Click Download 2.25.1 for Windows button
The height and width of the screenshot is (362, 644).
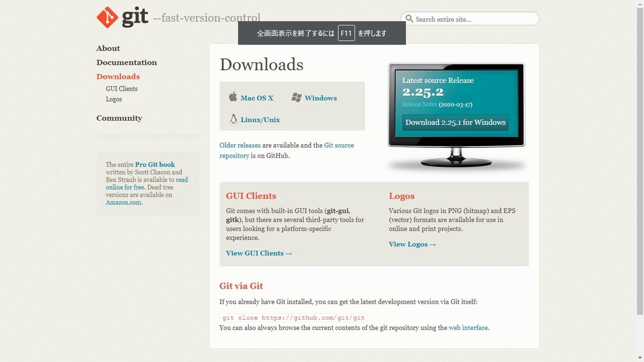[456, 122]
